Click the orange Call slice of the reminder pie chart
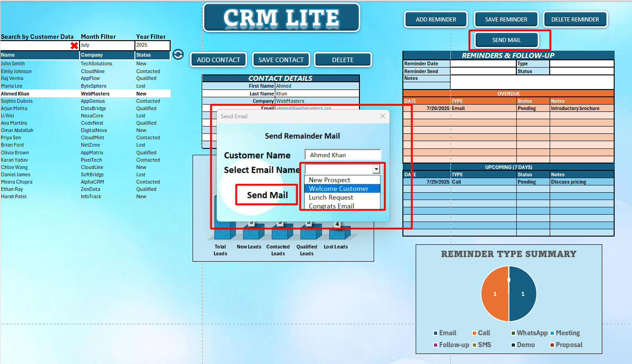Screen dimensions: 632x364 (x=495, y=294)
